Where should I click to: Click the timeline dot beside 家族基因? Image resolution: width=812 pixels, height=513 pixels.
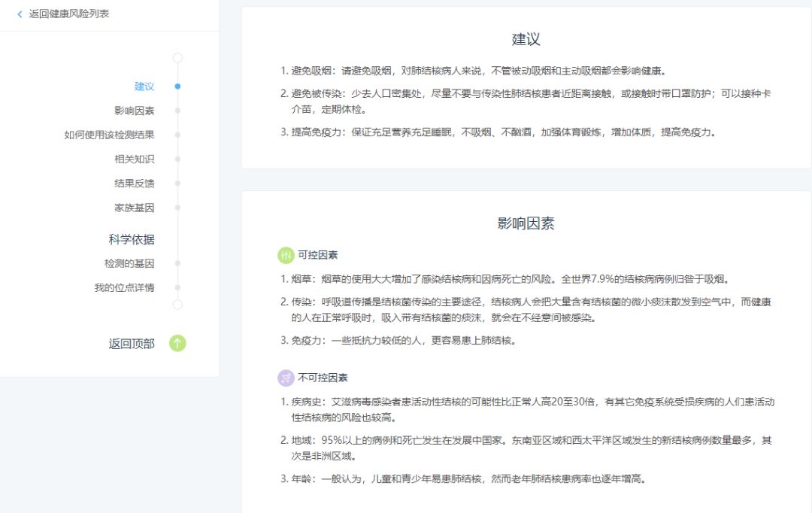(177, 208)
